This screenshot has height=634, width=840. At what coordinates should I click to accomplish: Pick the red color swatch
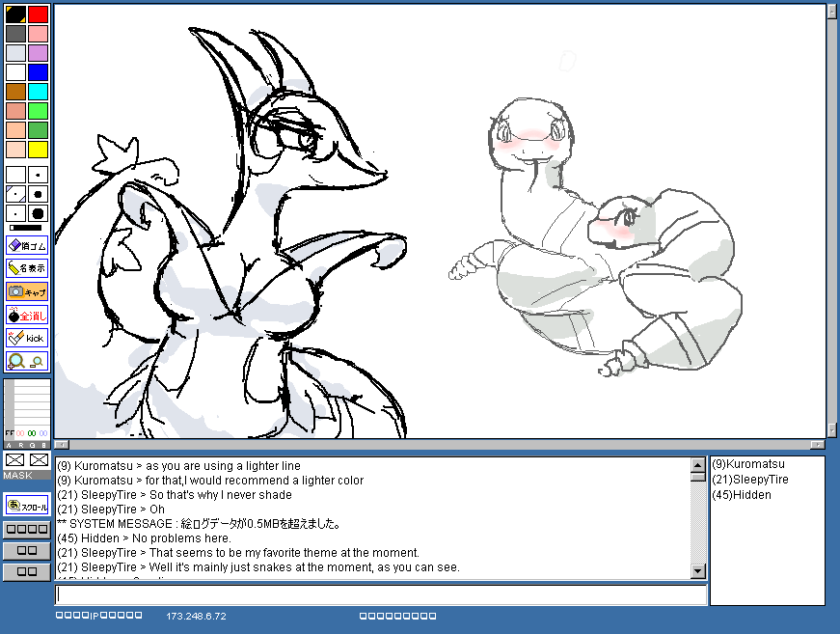[x=38, y=14]
